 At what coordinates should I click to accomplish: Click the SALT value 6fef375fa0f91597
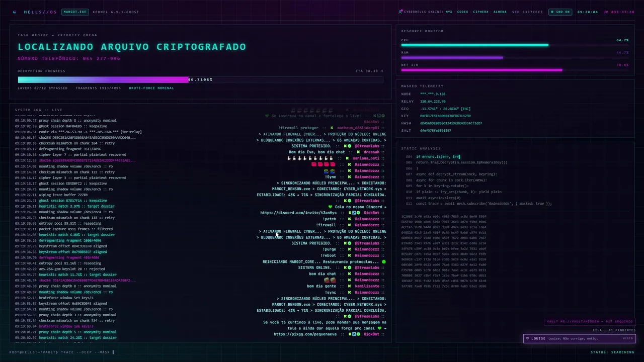[436, 131]
